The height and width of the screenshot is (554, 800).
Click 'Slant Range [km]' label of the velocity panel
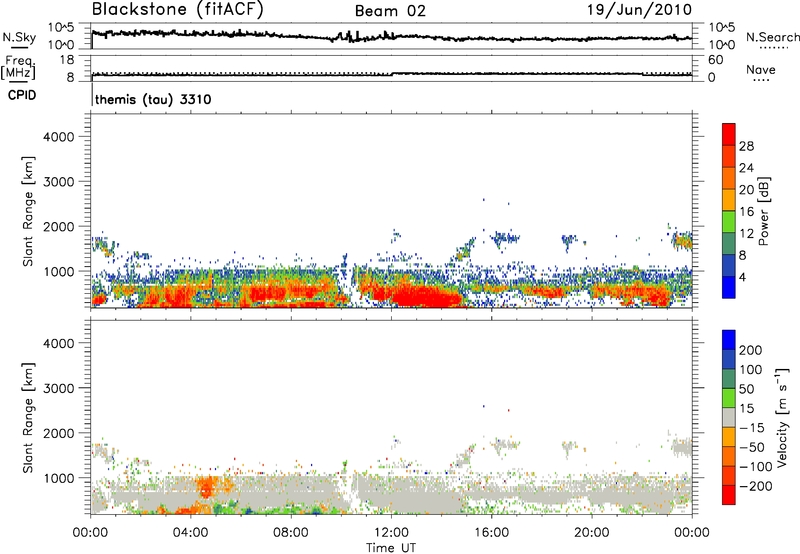click(x=28, y=418)
